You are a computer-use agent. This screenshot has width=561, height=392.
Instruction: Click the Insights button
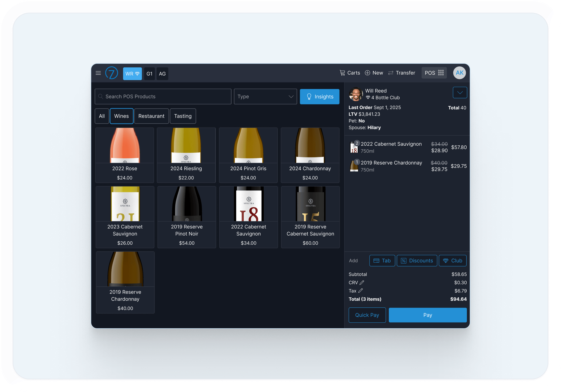pyautogui.click(x=320, y=97)
